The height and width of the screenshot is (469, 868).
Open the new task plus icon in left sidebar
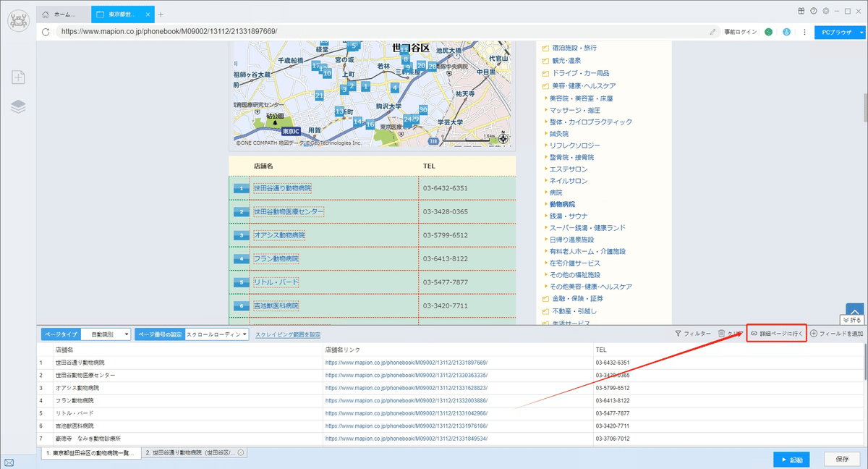(x=18, y=77)
